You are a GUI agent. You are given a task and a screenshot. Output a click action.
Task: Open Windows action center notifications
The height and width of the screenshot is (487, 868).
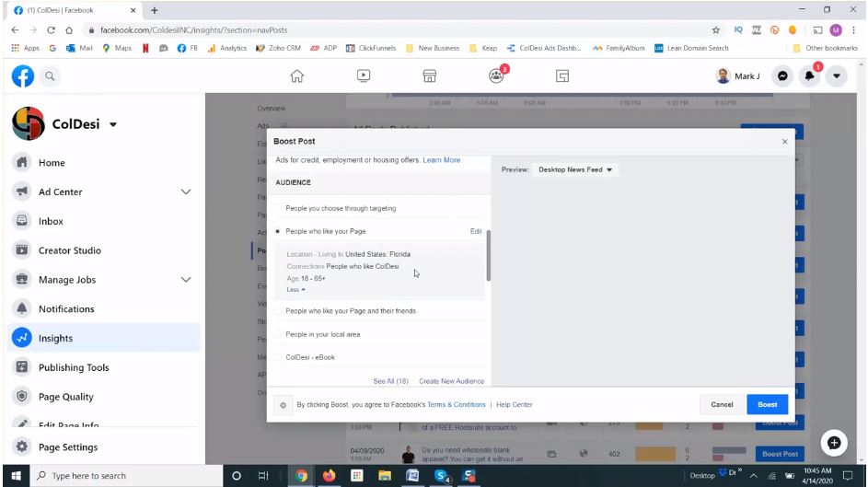point(848,475)
